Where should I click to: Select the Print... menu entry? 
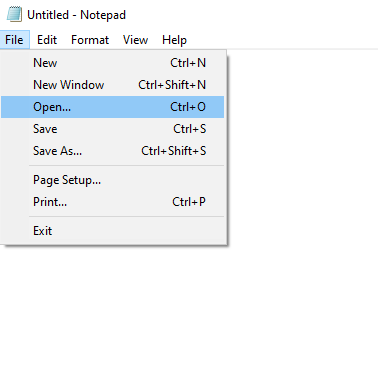point(113,202)
